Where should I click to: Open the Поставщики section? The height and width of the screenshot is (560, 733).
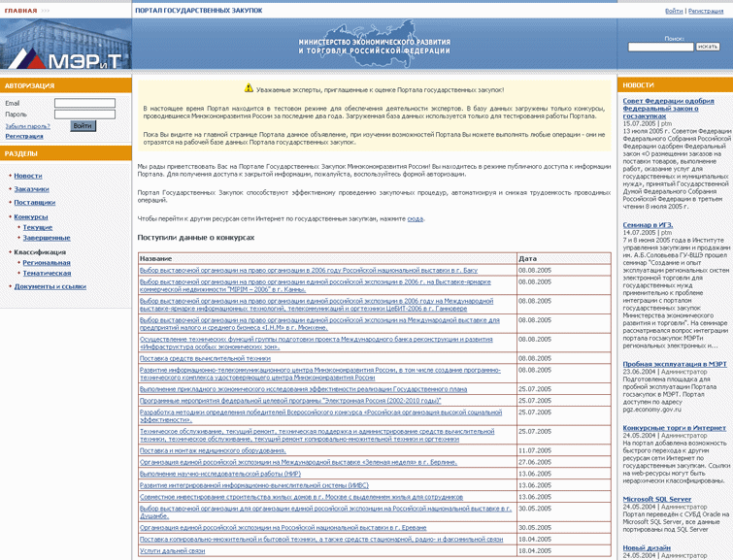coord(35,202)
